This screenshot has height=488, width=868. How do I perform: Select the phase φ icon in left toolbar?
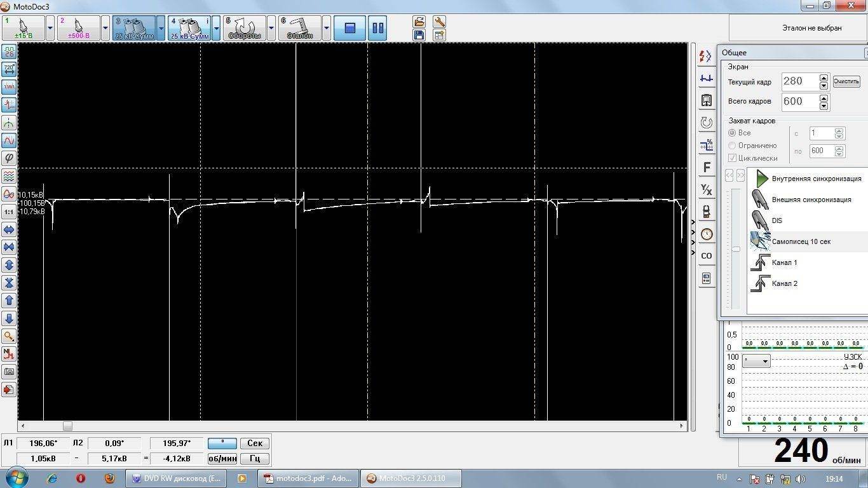[x=9, y=158]
